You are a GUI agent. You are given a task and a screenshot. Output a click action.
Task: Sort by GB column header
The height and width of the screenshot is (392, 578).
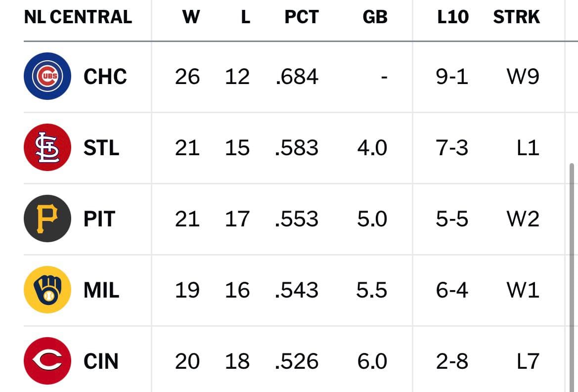click(x=375, y=17)
